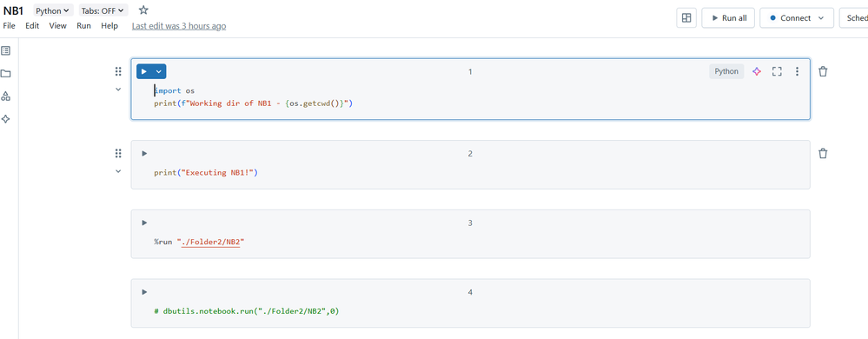
Task: Open the Edit menu
Action: [x=32, y=25]
